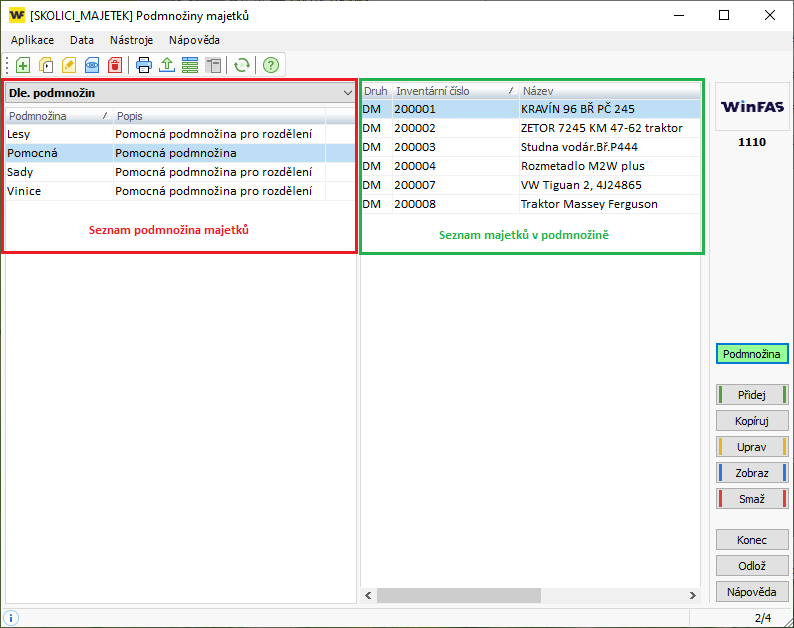Screen dimensions: 794x628
Task: Click the Help question mark toolbar icon
Action: (271, 65)
